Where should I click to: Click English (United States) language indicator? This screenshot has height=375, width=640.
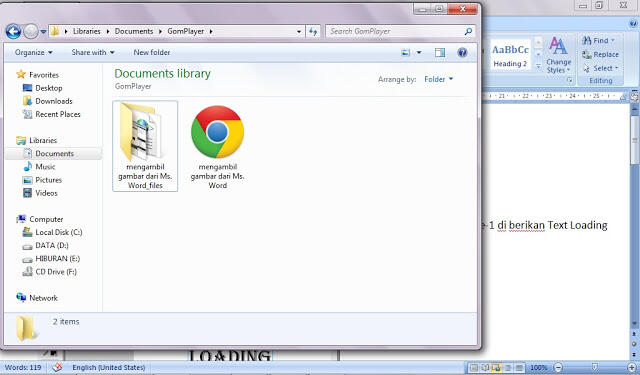(109, 367)
